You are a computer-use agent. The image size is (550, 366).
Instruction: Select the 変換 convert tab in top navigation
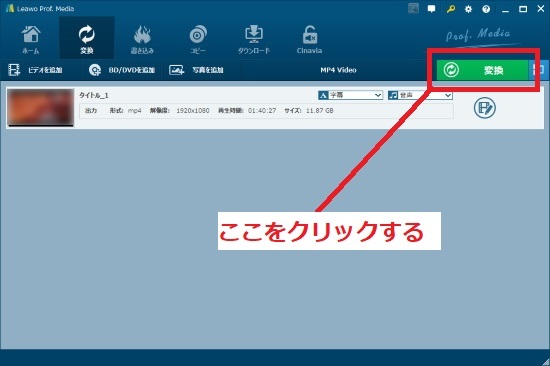(87, 38)
